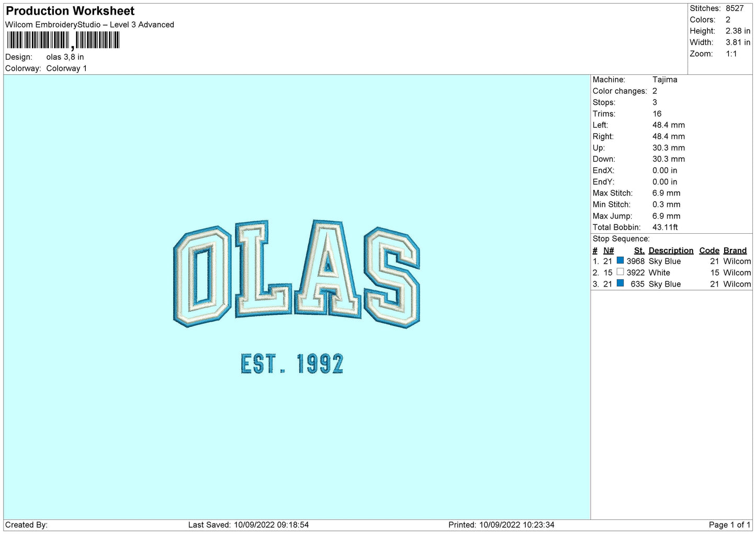The image size is (756, 534).
Task: Click the stitch count 635
Action: click(638, 285)
